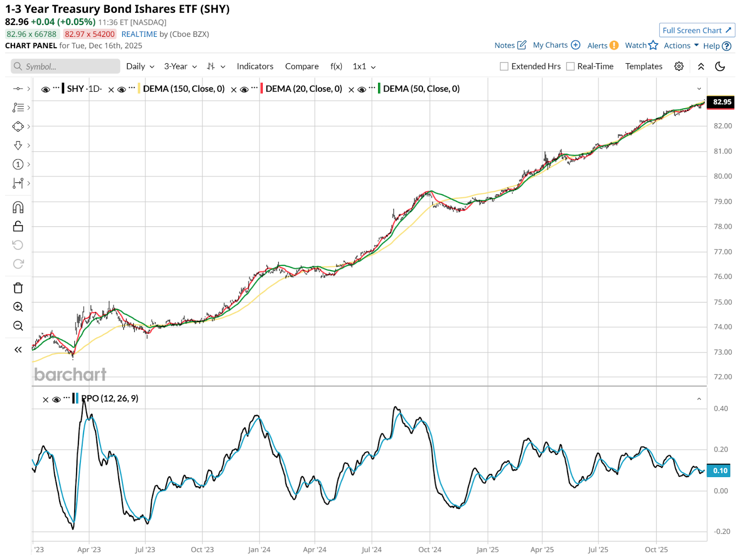
Task: Pick the numbered circle annotation tool
Action: click(18, 164)
